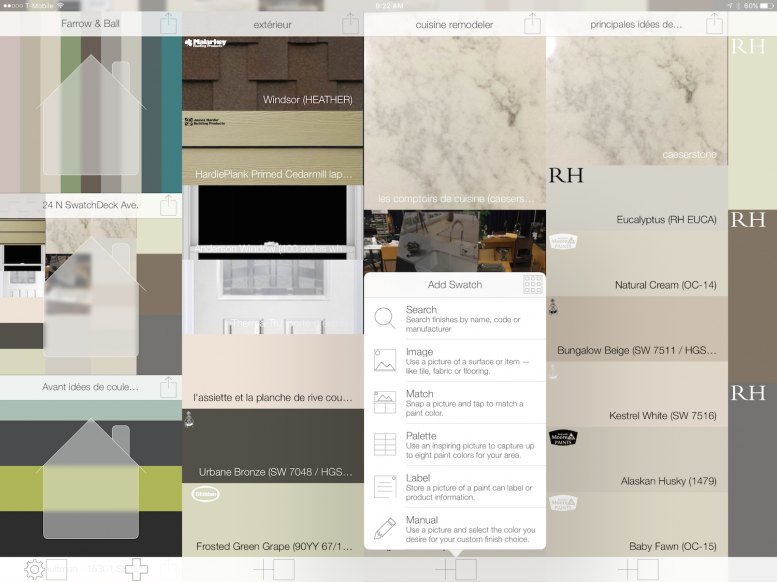Open the kitchen showroom photo swatch
The height and width of the screenshot is (582, 777).
pos(455,241)
